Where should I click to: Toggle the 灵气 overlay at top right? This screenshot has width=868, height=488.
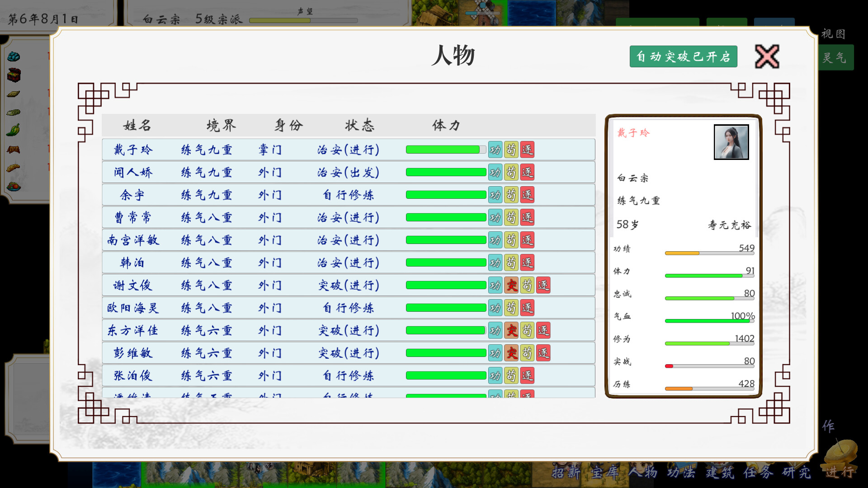[834, 57]
